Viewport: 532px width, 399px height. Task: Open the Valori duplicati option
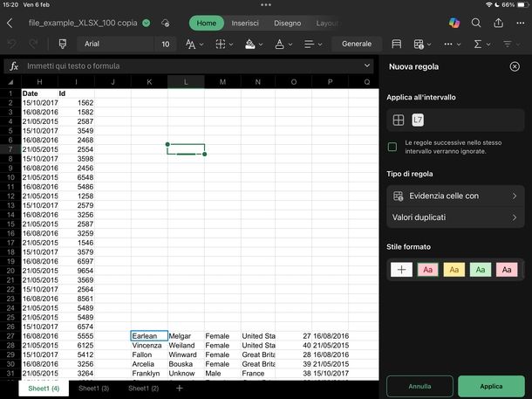tap(455, 217)
